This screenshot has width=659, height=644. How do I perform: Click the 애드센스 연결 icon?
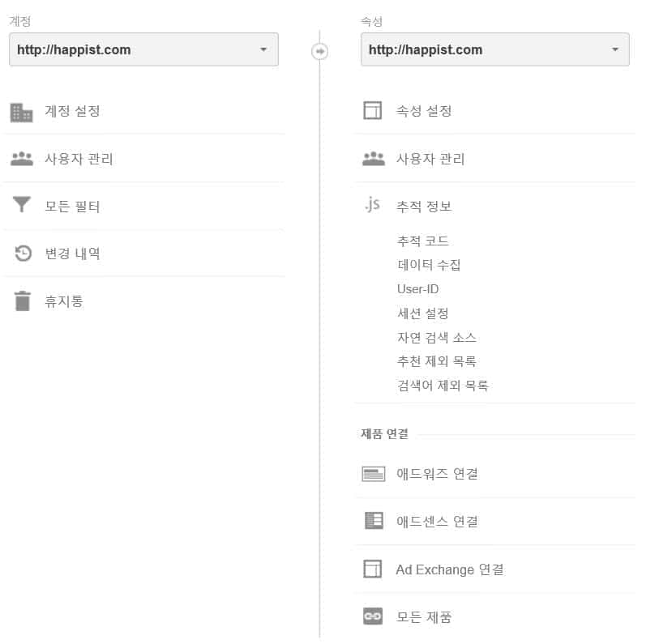[373, 521]
